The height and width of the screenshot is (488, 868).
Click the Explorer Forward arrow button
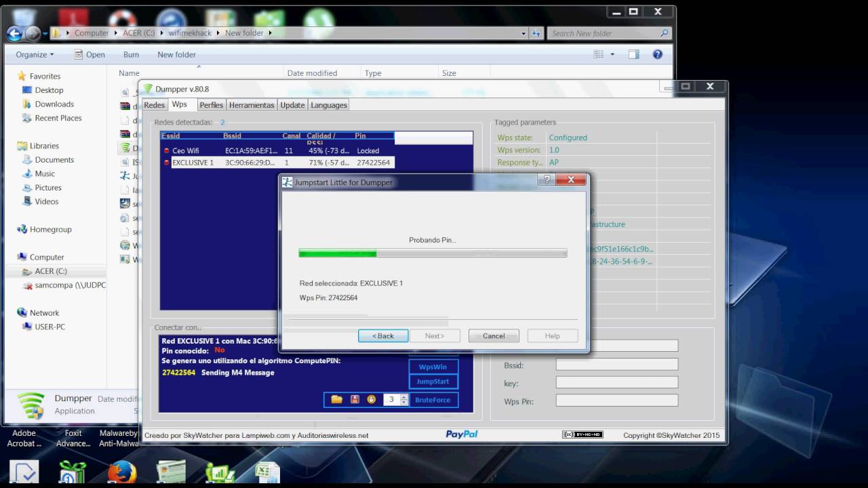32,33
